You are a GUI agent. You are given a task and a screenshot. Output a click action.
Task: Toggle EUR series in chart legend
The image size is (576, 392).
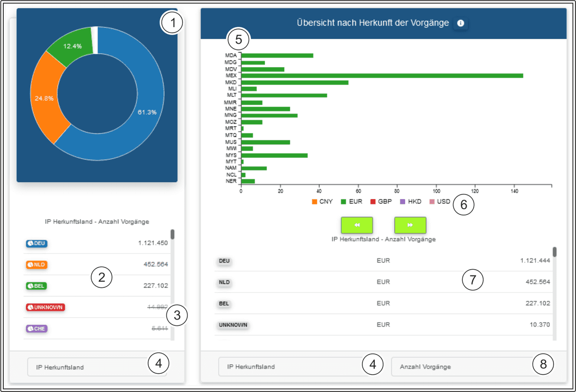click(x=352, y=202)
